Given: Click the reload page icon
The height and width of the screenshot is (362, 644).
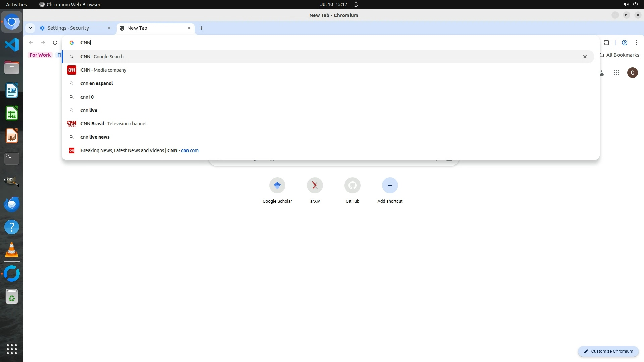Looking at the screenshot, I should pos(55,43).
